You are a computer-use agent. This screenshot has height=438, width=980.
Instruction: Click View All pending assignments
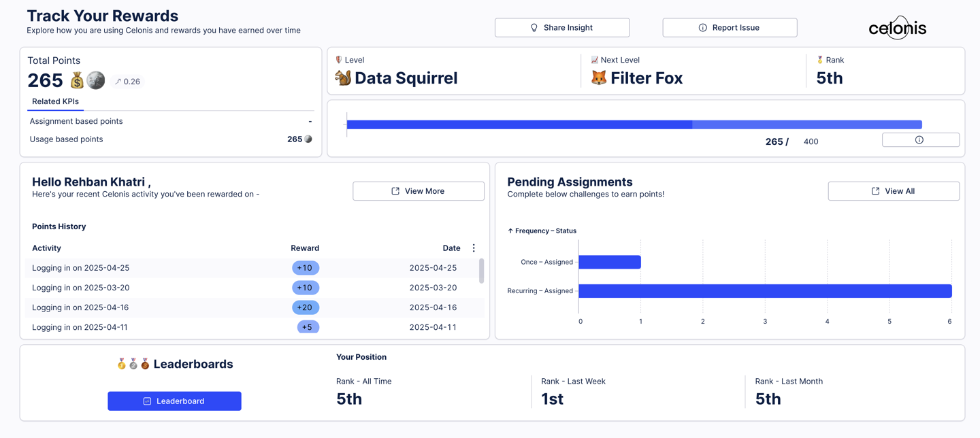coord(894,191)
